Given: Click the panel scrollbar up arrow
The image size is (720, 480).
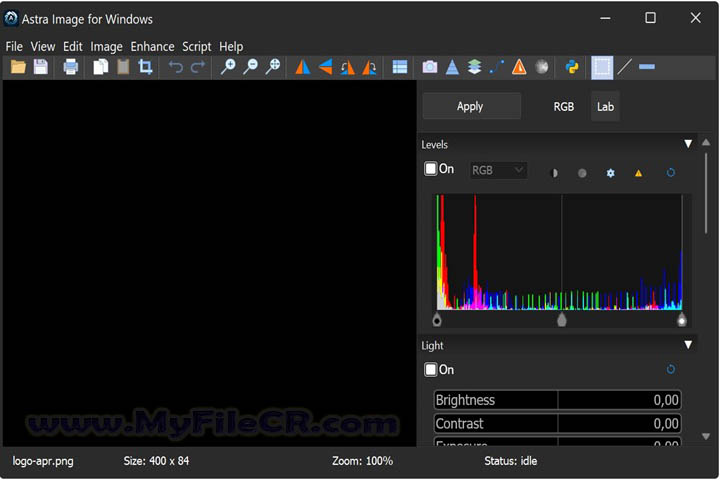Looking at the screenshot, I should point(706,143).
